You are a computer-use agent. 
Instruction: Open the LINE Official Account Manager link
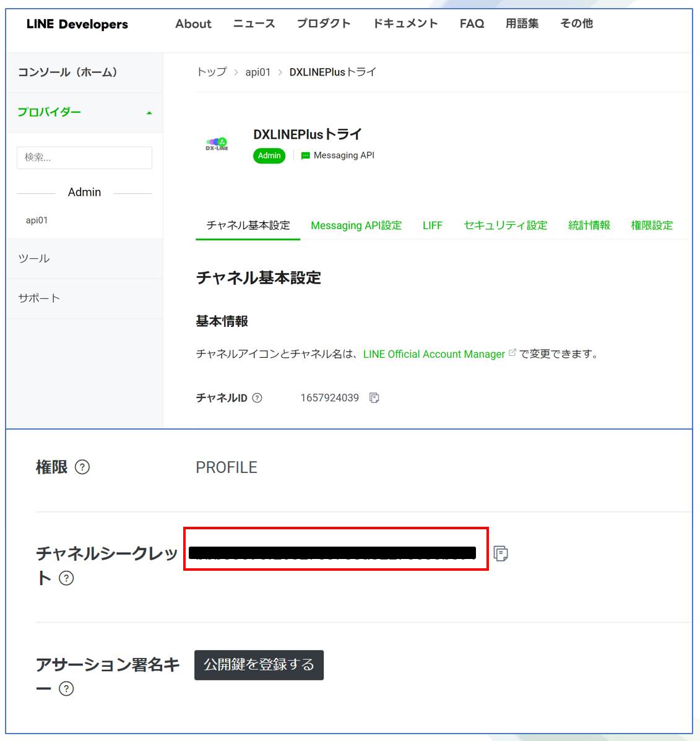point(434,354)
